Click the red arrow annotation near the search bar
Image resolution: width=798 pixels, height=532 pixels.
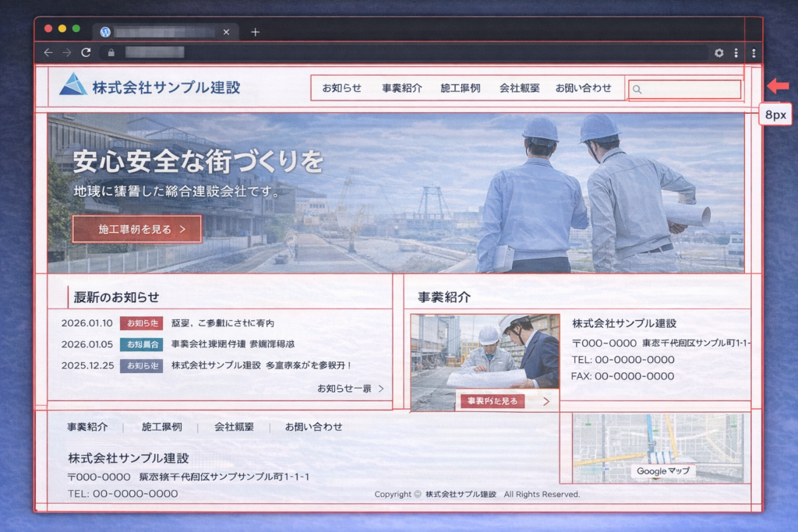click(777, 84)
